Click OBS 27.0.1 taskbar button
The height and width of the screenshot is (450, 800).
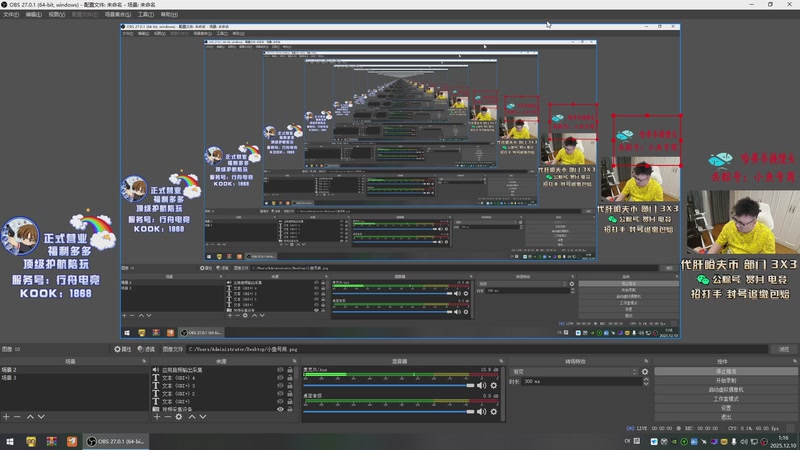click(x=115, y=441)
